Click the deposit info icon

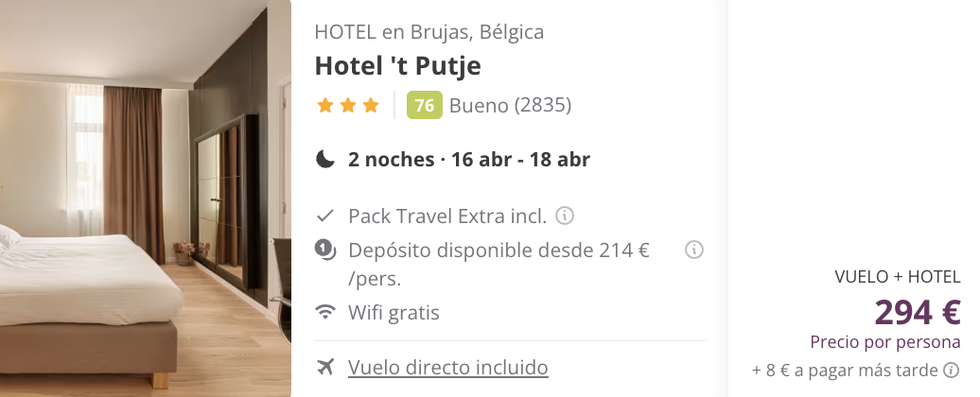pyautogui.click(x=694, y=250)
